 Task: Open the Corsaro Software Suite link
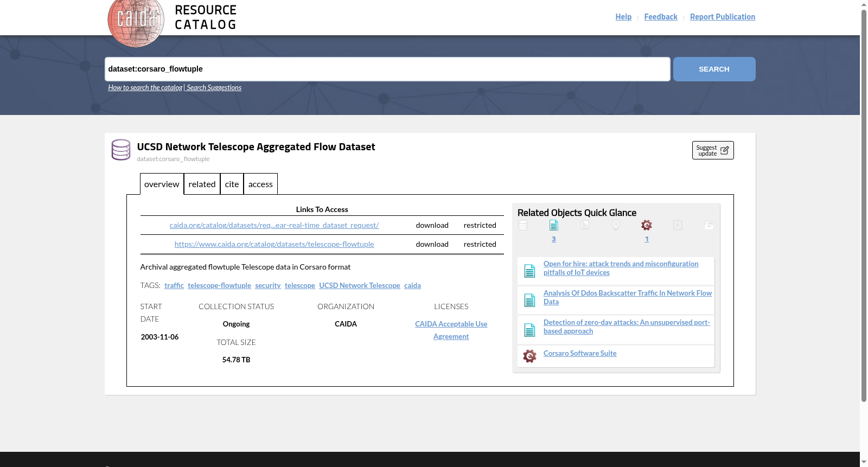pyautogui.click(x=580, y=353)
